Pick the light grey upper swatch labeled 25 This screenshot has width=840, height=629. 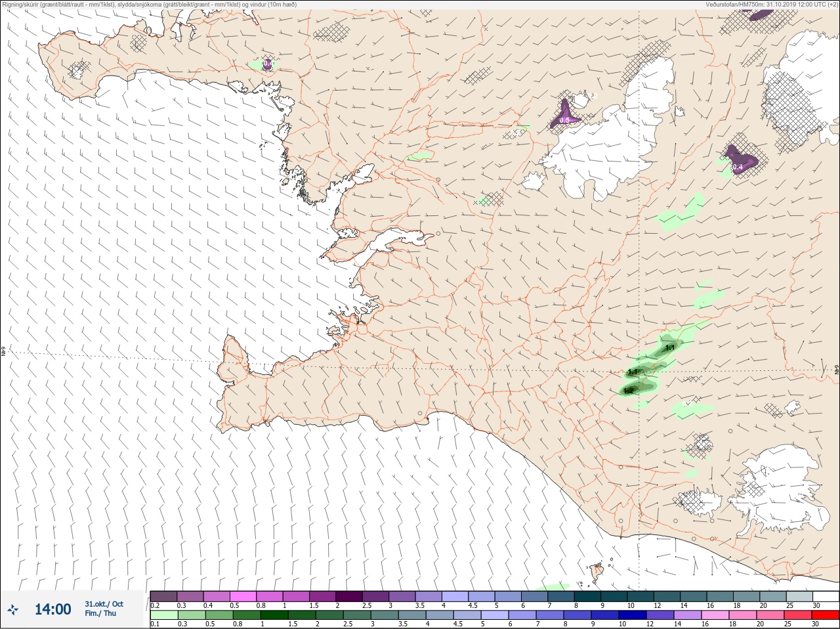[799, 596]
